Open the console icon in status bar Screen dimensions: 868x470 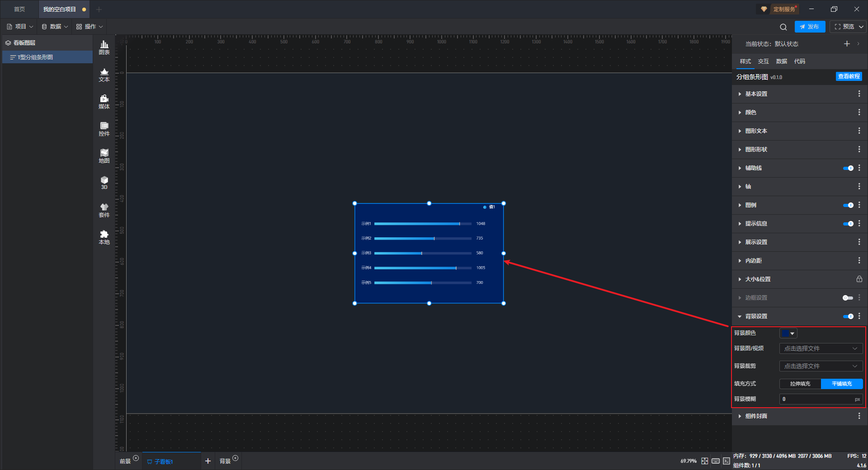click(x=726, y=461)
